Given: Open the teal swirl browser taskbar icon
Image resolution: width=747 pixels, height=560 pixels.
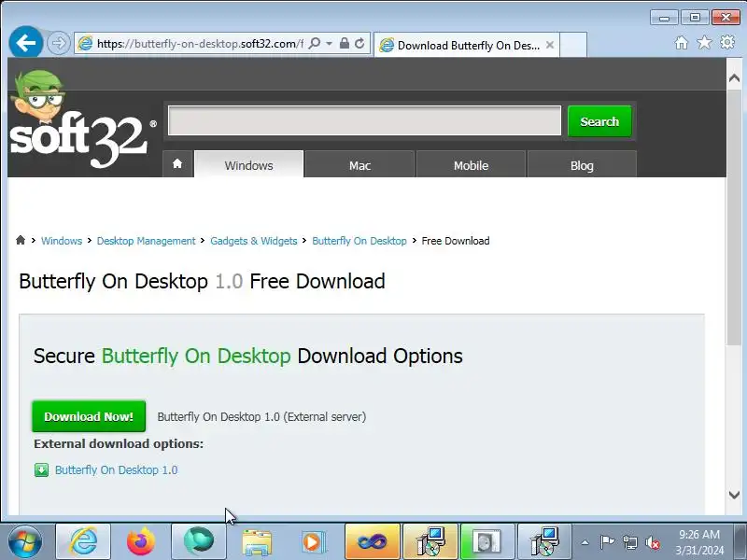Looking at the screenshot, I should point(199,541).
